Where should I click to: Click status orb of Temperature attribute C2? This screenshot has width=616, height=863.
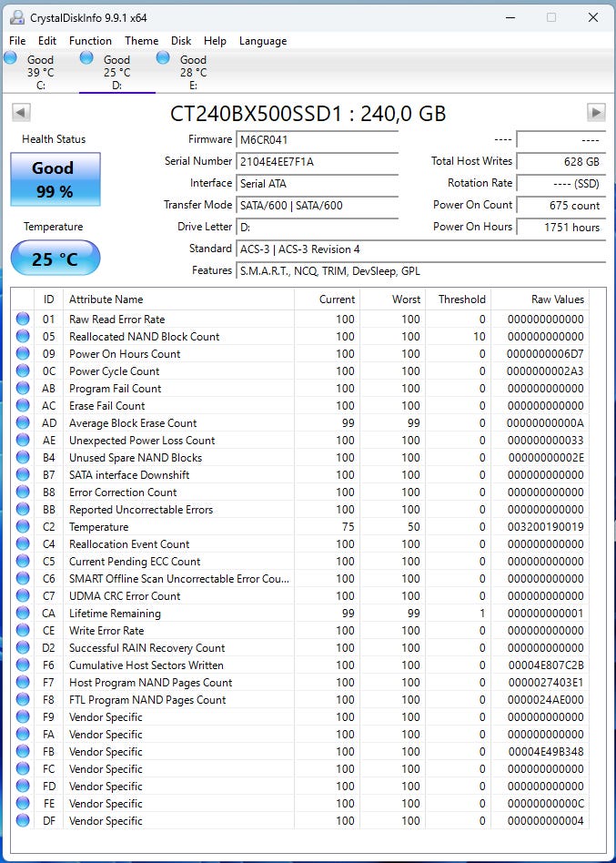23,526
